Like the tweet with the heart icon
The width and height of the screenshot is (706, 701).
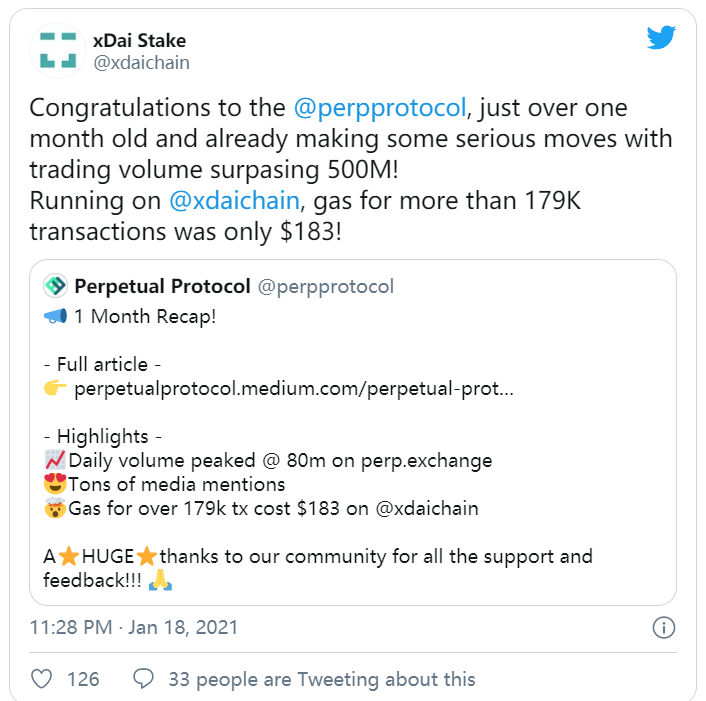(x=42, y=679)
